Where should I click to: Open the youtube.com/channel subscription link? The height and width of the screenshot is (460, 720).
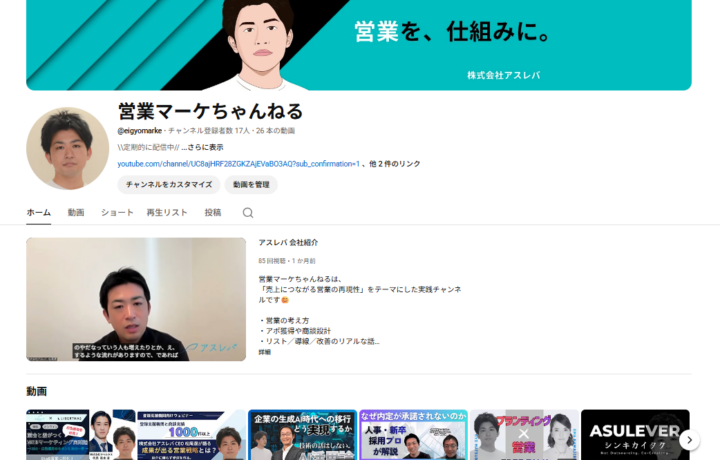click(x=238, y=164)
